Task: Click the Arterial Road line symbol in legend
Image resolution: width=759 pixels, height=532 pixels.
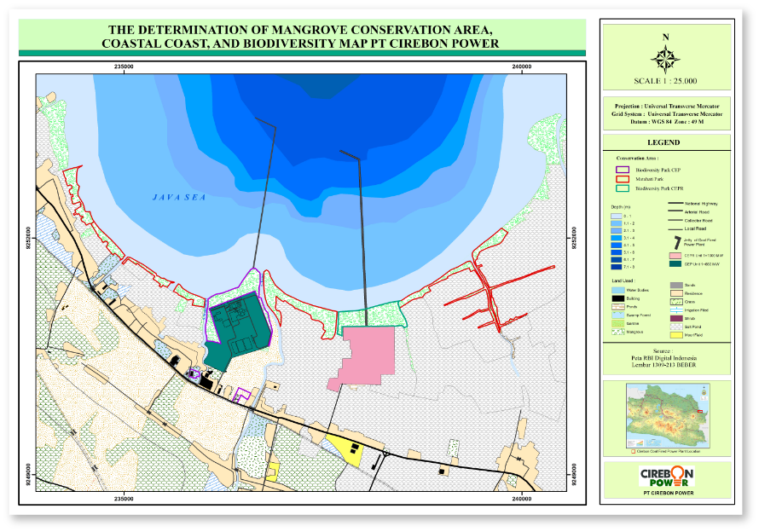Action: point(675,211)
